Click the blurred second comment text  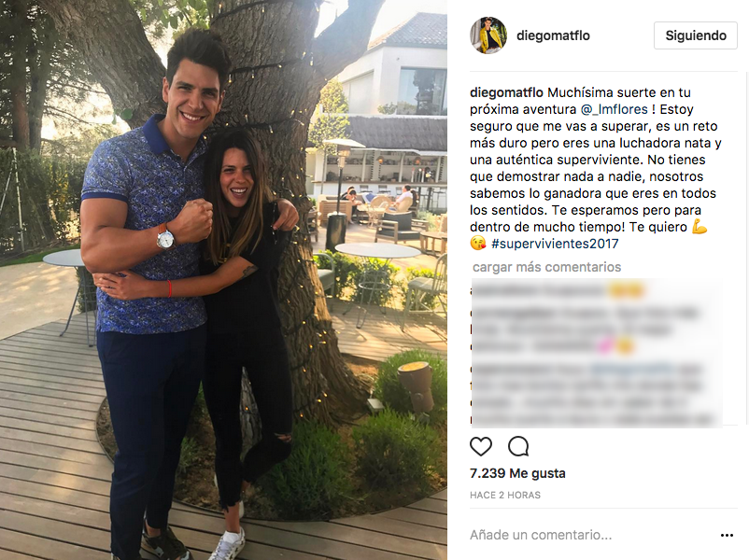(587, 329)
